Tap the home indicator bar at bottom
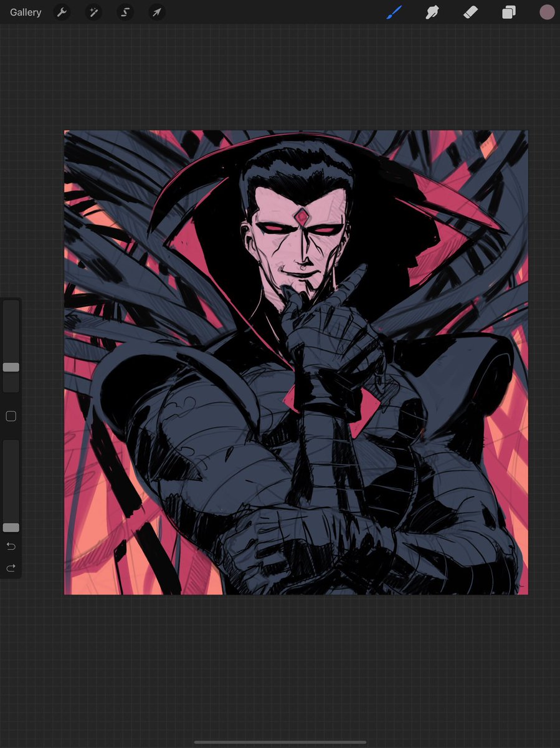The image size is (560, 748). point(280,742)
